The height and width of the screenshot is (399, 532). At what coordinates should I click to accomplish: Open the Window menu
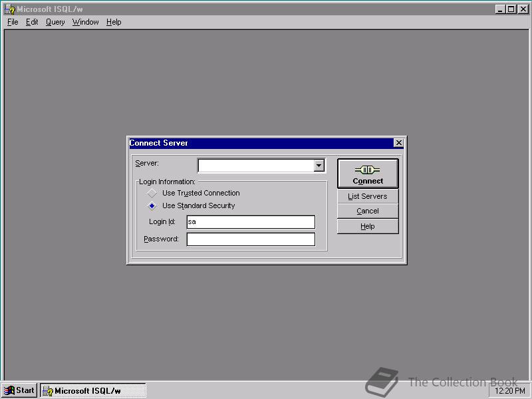(x=86, y=22)
